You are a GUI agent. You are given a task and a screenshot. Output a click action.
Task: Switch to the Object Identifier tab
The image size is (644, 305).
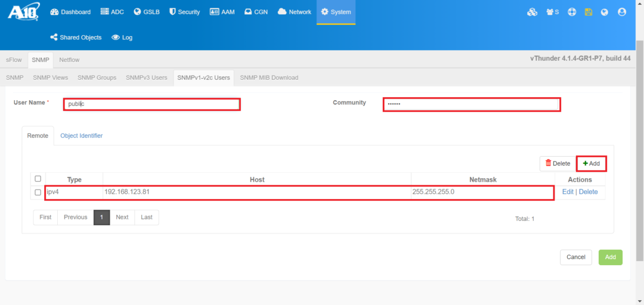pyautogui.click(x=81, y=136)
